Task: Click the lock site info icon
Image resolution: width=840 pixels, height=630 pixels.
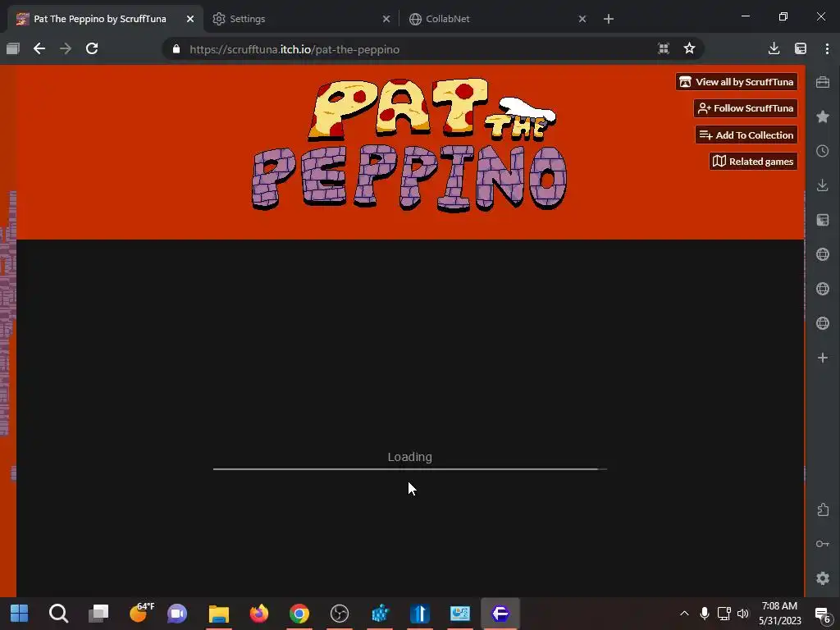Action: (176, 49)
